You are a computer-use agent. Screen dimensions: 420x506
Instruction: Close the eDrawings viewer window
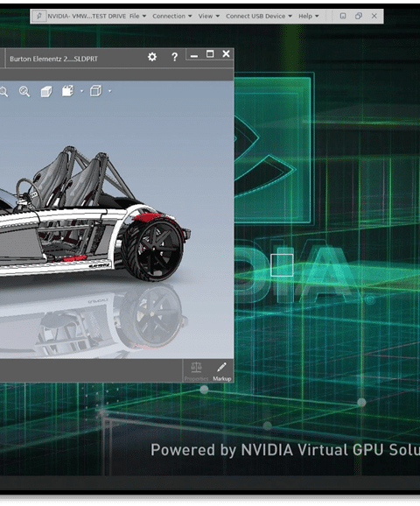click(x=226, y=54)
